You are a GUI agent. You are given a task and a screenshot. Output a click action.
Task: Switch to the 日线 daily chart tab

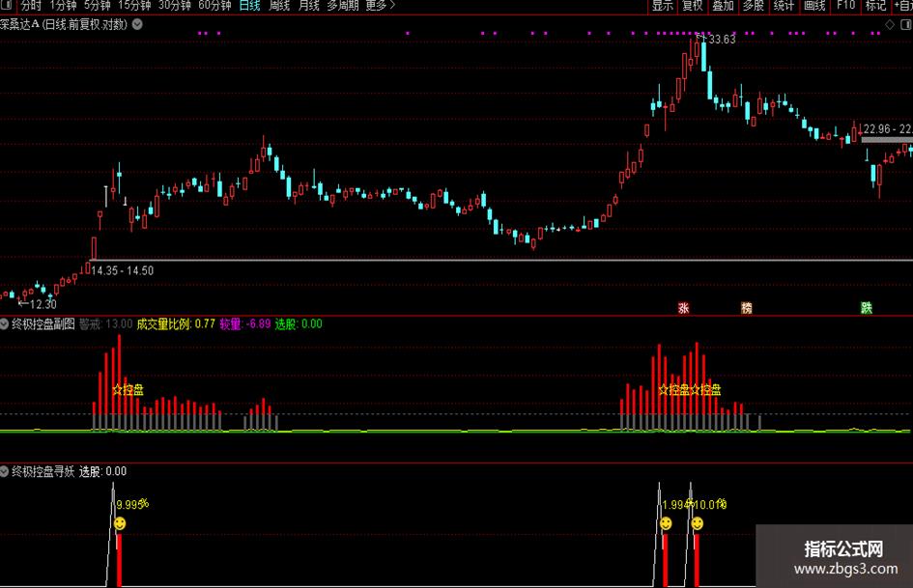250,6
